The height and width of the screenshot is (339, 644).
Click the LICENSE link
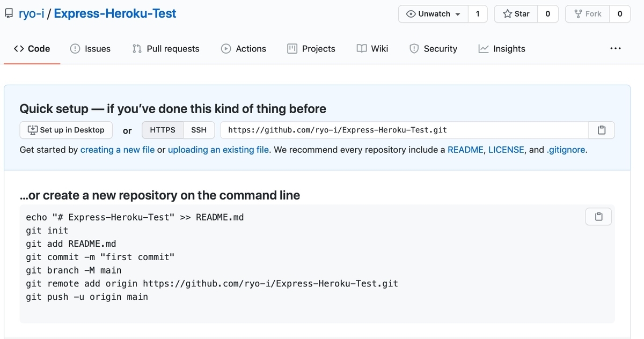[x=506, y=150]
